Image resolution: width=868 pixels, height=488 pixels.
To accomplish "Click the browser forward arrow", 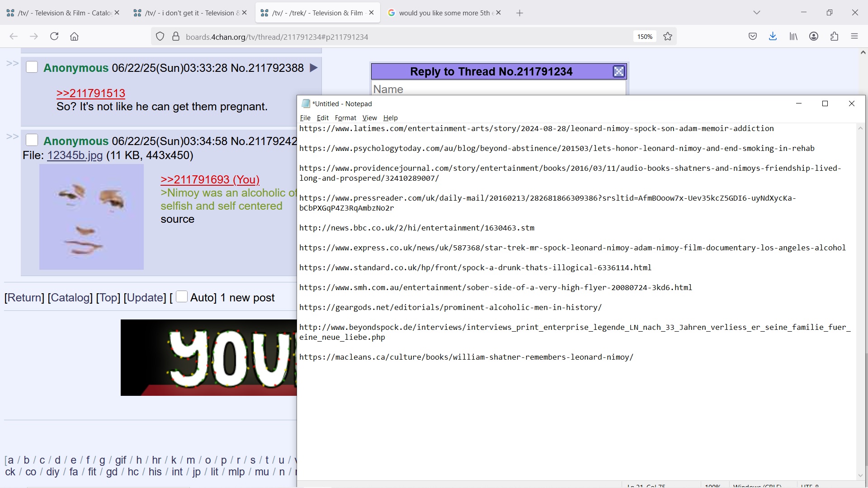I will (x=34, y=37).
